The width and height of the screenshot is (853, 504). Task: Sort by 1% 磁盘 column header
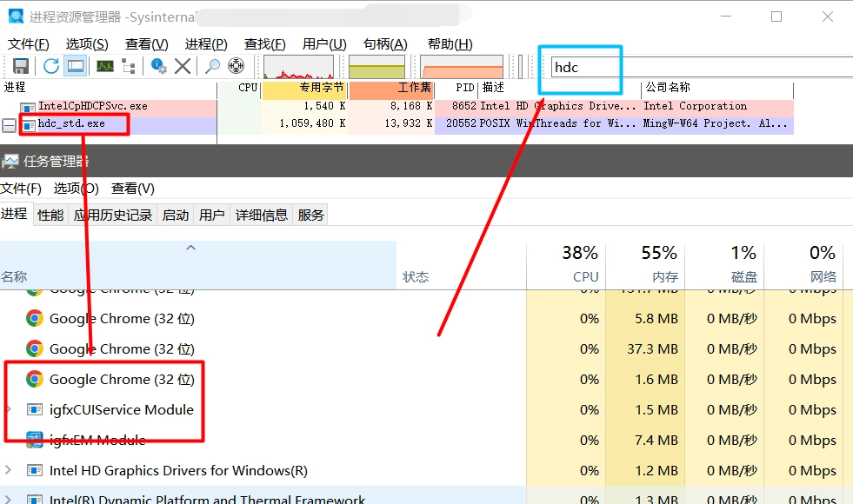pos(724,264)
